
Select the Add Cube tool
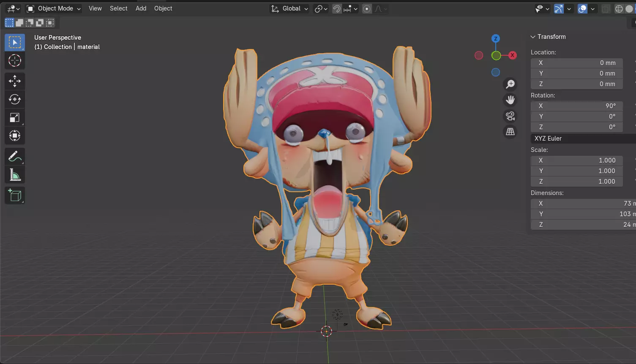point(15,195)
